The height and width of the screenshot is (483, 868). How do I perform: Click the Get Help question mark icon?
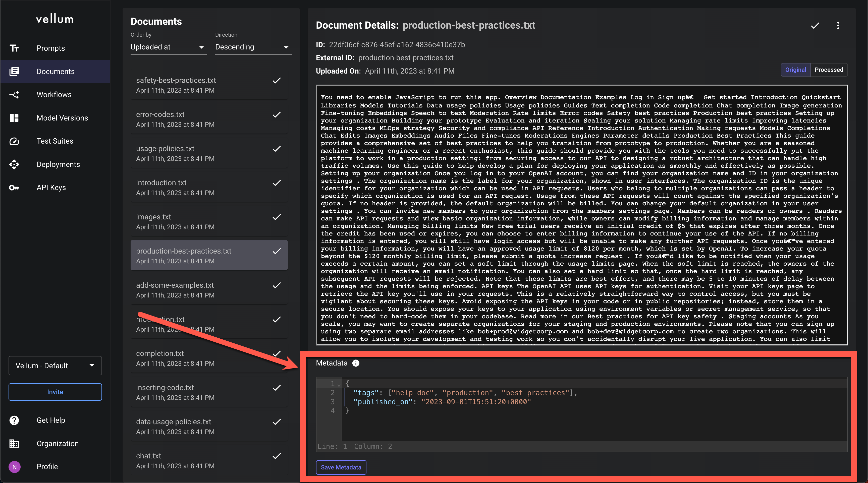pos(14,420)
